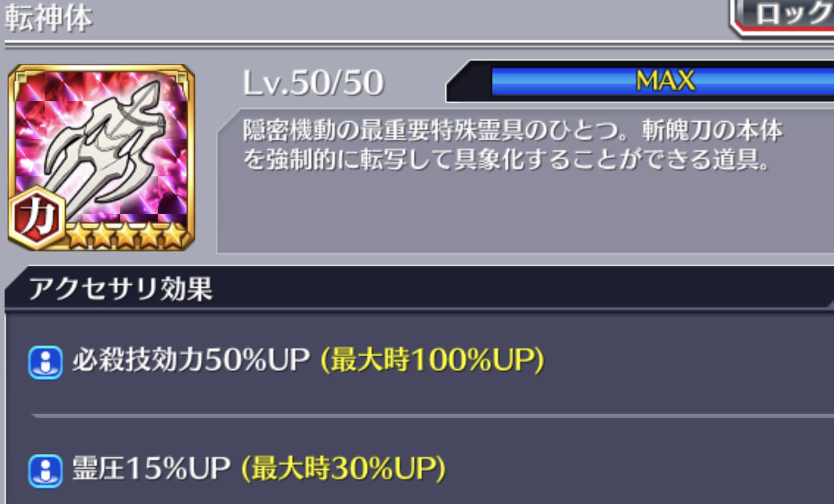Tap the last gold rarity star
The width and height of the screenshot is (834, 504).
175,236
